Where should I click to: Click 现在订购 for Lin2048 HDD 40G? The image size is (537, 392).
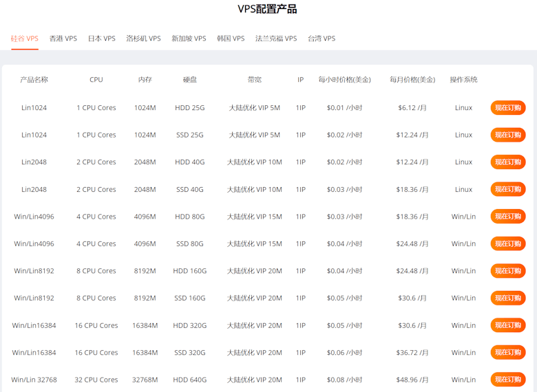[508, 162]
